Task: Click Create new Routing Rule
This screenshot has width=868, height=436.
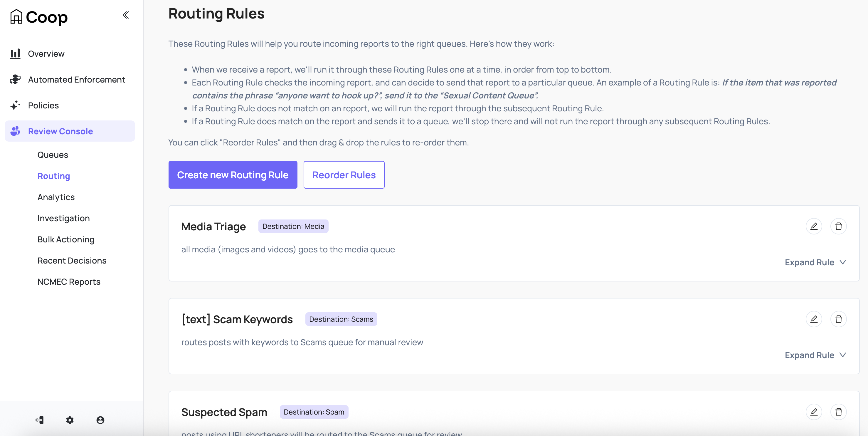Action: pos(233,175)
